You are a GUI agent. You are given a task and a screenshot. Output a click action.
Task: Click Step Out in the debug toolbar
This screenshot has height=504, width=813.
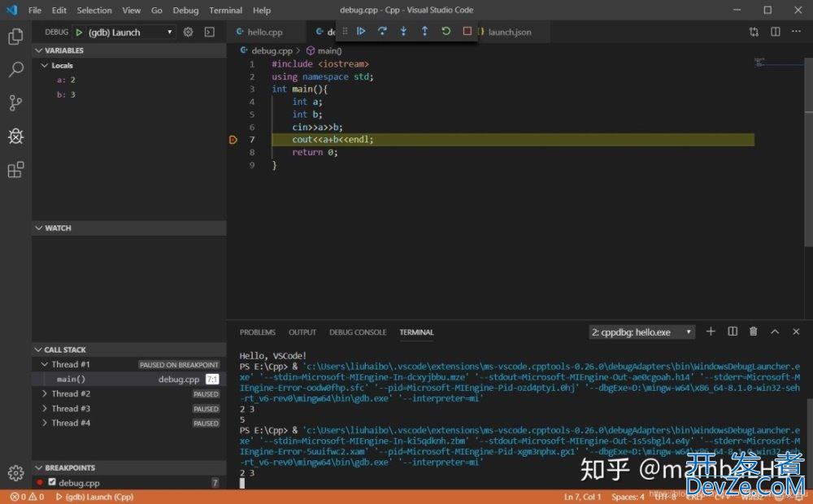point(424,31)
